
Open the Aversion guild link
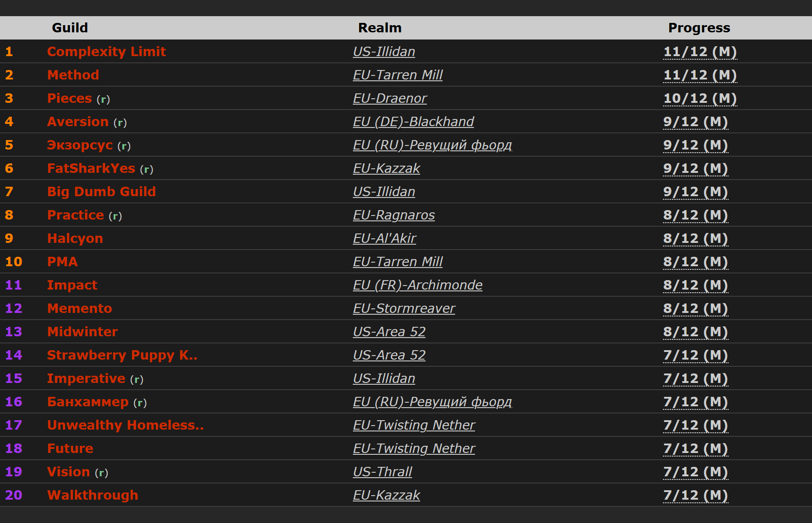click(x=78, y=122)
